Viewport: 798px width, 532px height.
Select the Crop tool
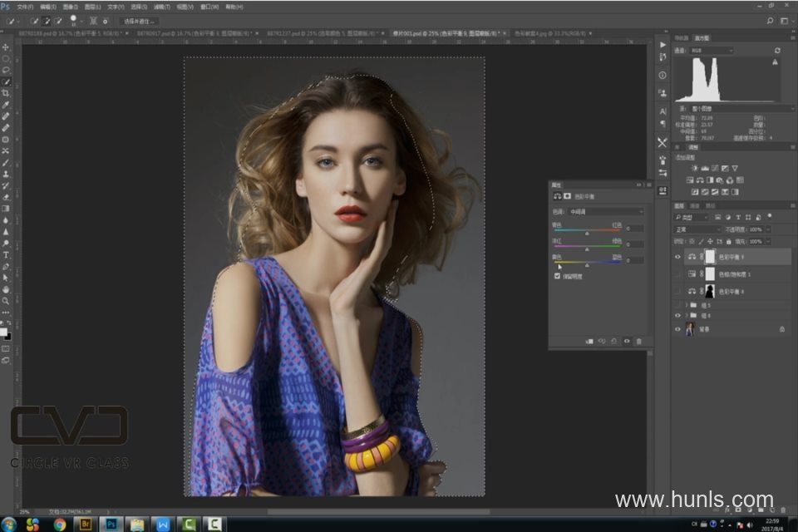pyautogui.click(x=6, y=93)
